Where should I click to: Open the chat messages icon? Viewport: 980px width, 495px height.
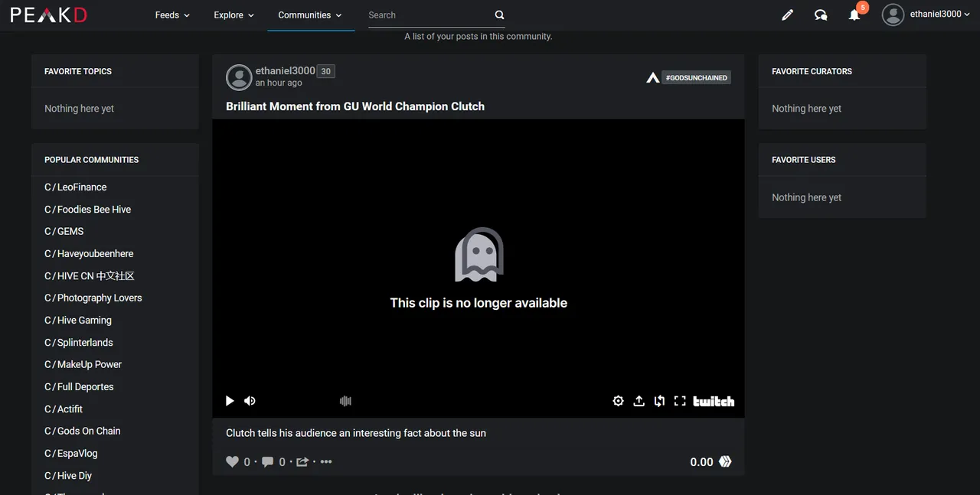click(x=821, y=15)
